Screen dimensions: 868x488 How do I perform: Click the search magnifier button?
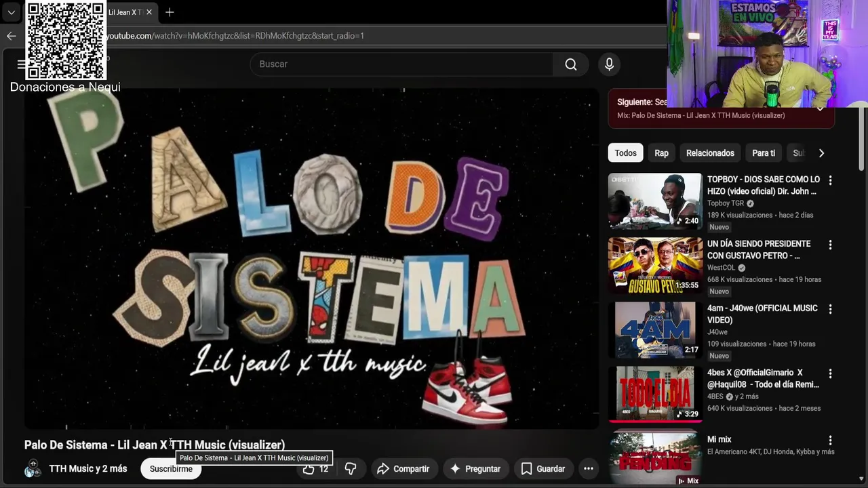pos(571,64)
